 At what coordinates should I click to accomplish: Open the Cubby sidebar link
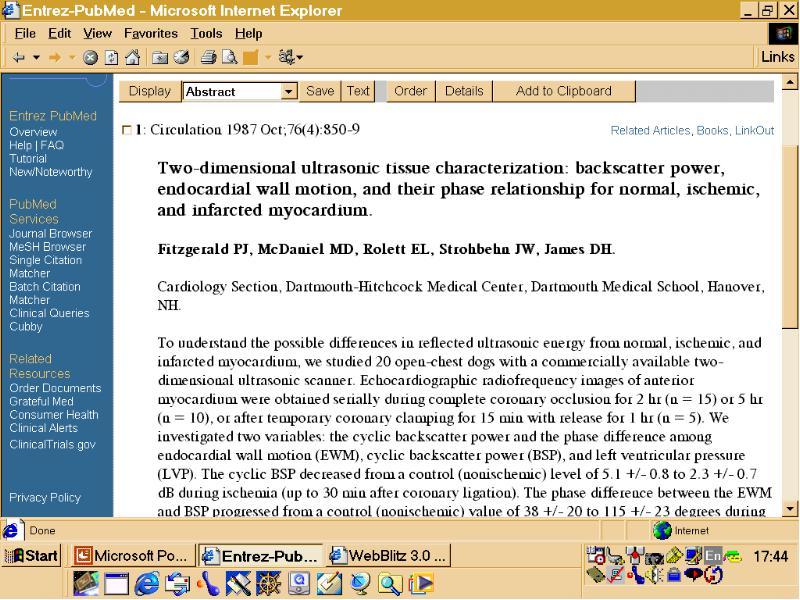(26, 327)
